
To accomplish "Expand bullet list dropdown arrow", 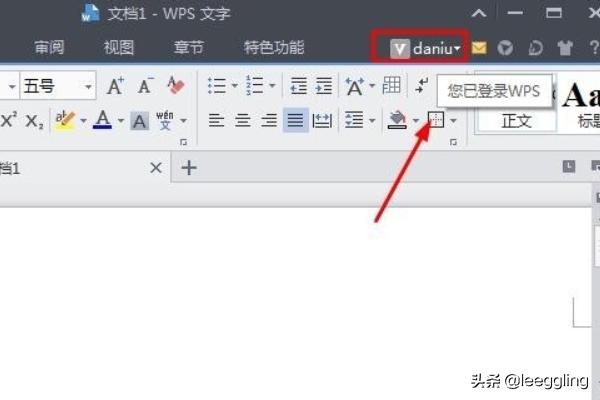I will [x=235, y=86].
